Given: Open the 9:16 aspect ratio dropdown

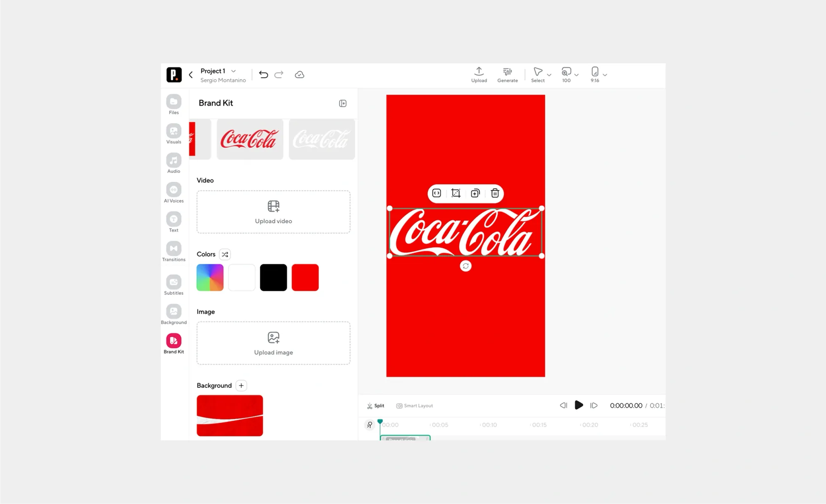Looking at the screenshot, I should pos(605,75).
